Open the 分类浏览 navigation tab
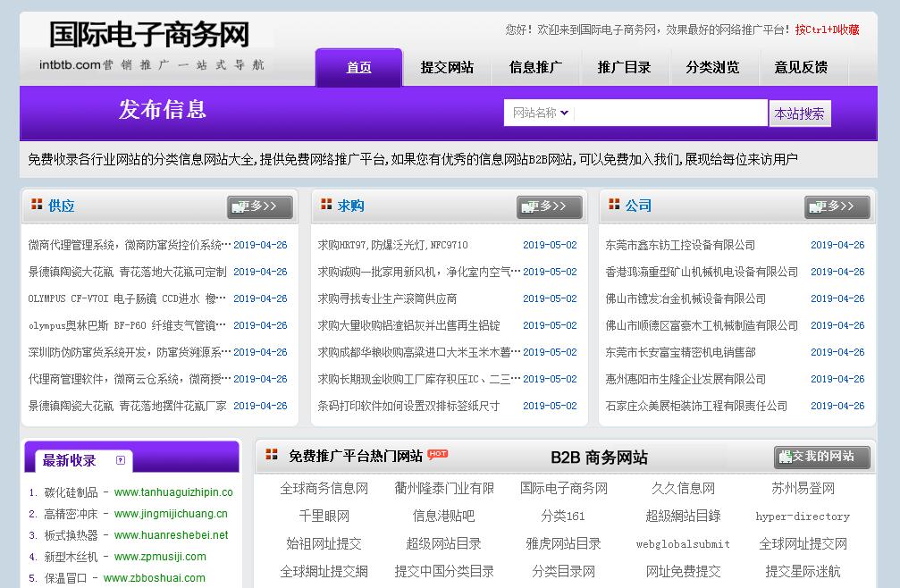Image resolution: width=900 pixels, height=588 pixels. 712,67
